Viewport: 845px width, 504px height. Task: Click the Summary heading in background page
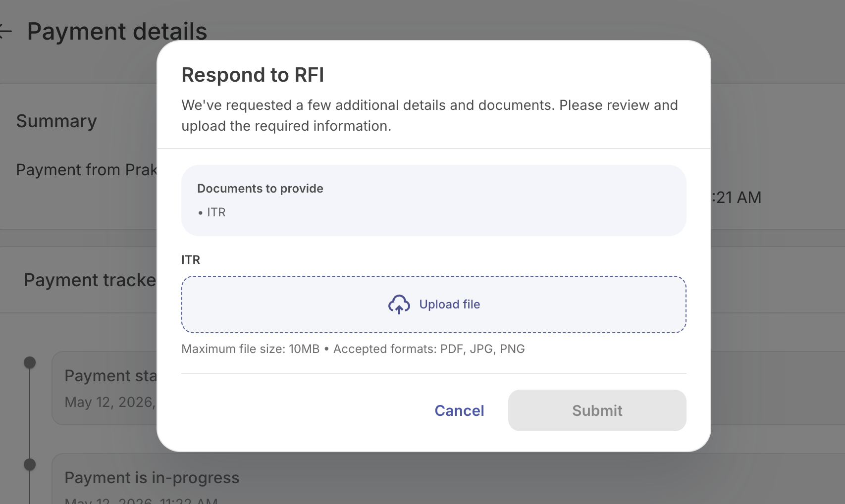coord(56,121)
